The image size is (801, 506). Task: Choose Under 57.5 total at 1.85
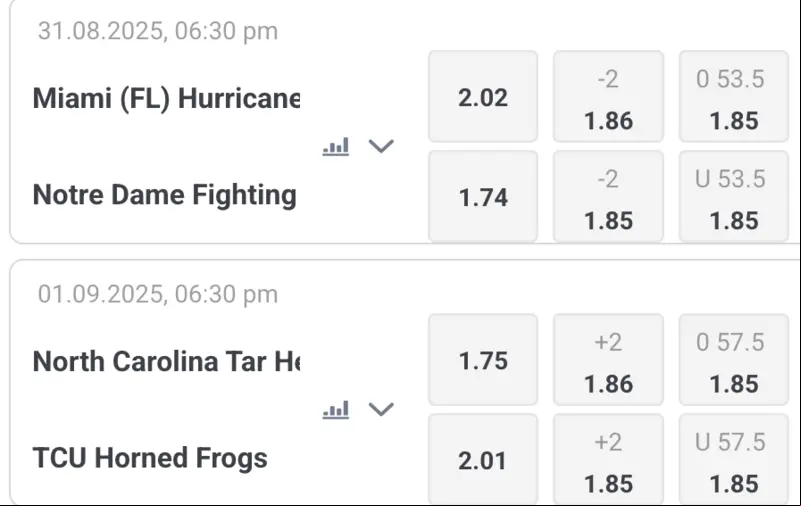click(734, 460)
